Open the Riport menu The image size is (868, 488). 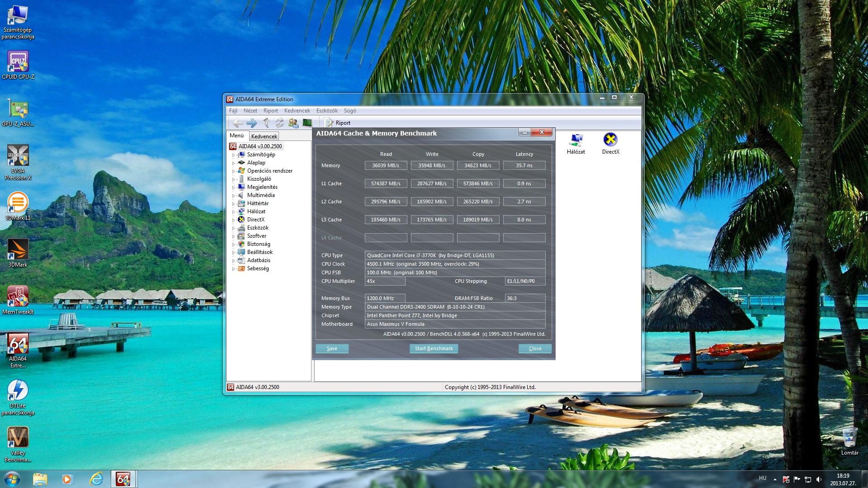point(271,111)
